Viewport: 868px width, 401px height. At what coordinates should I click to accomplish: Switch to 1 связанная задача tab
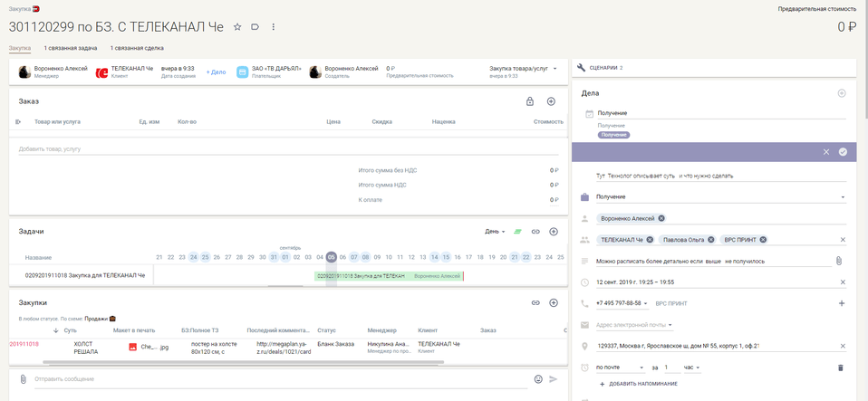pyautogui.click(x=71, y=48)
